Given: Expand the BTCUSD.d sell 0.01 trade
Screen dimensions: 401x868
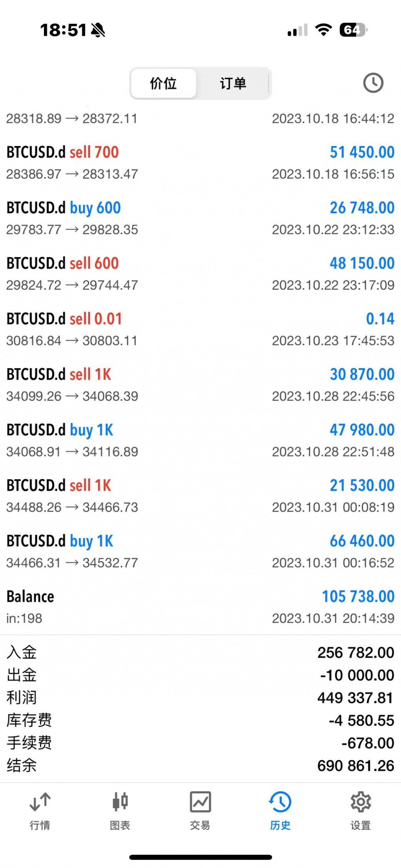Looking at the screenshot, I should (200, 329).
